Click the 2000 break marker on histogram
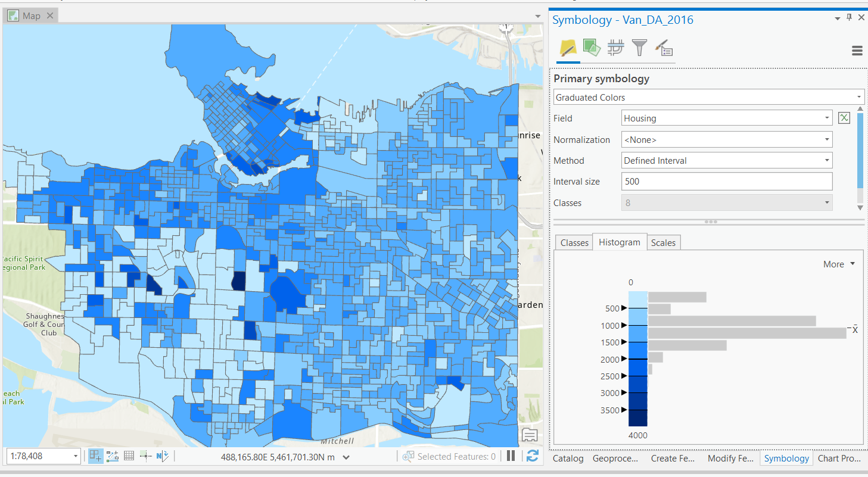Image resolution: width=868 pixels, height=477 pixels. [624, 359]
